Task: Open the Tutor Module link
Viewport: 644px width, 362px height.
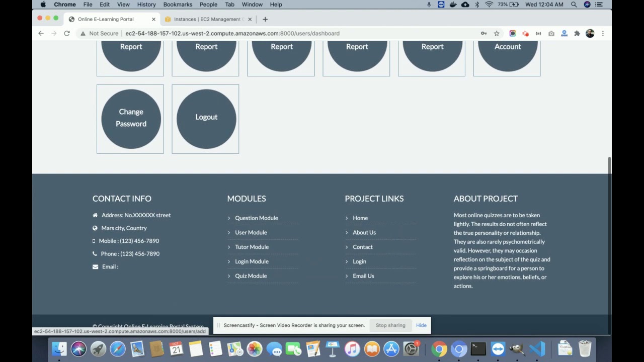Action: pyautogui.click(x=252, y=247)
